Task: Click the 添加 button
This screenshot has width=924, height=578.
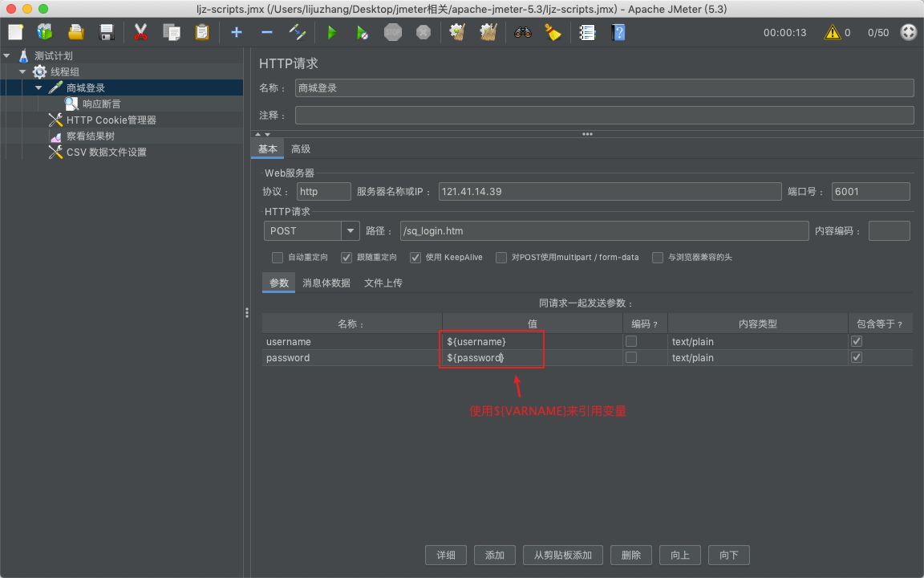Action: point(495,555)
